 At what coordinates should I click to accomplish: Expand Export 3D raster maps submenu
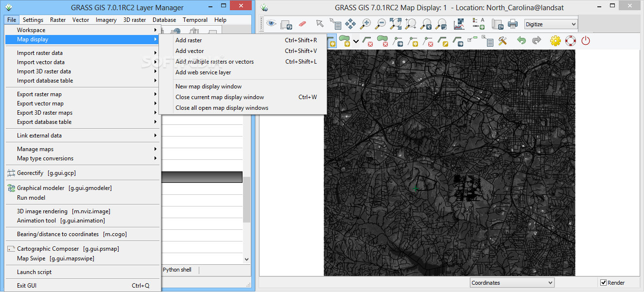click(x=82, y=113)
